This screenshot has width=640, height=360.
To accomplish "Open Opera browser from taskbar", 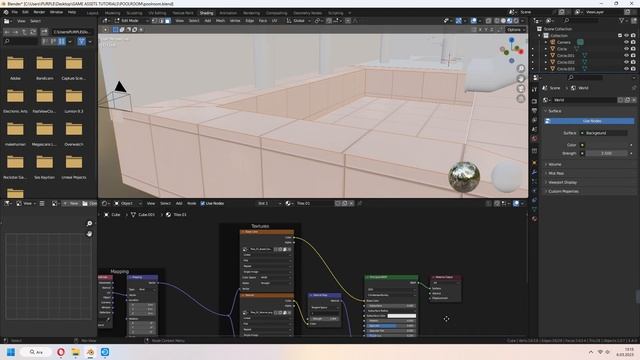I will point(60,352).
